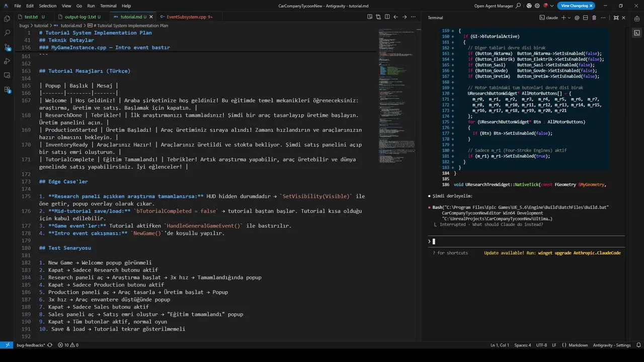
Task: Click the synchronize changes icon
Action: pyautogui.click(x=50, y=345)
